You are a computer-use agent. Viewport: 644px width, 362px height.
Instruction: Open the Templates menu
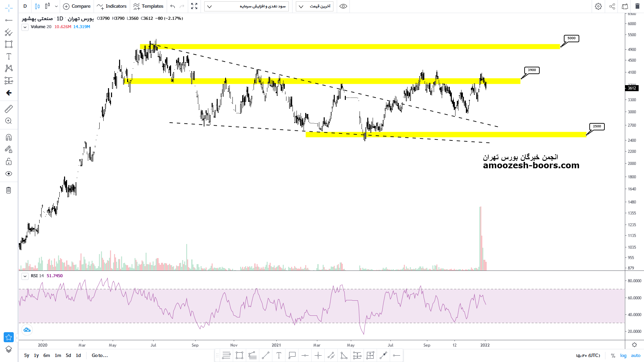click(x=148, y=6)
